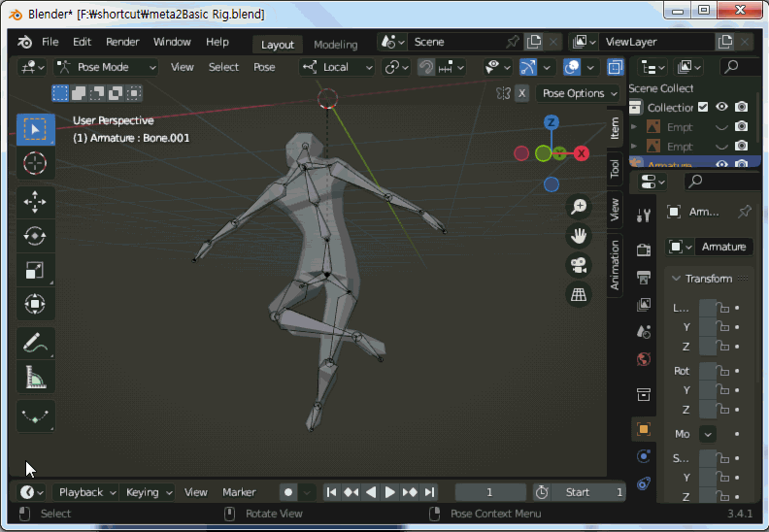Screen dimensions: 769x532
Task: Click the red X axis gizmo
Action: [x=581, y=153]
